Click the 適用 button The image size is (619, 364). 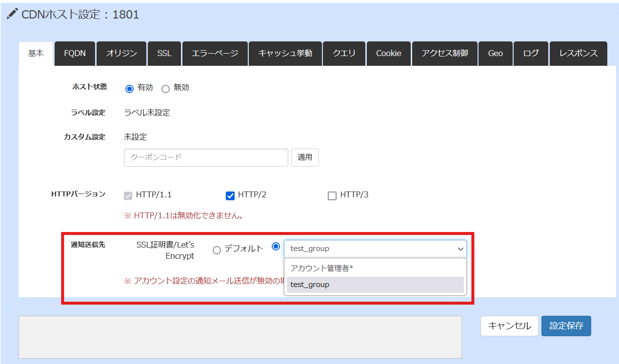(x=305, y=158)
